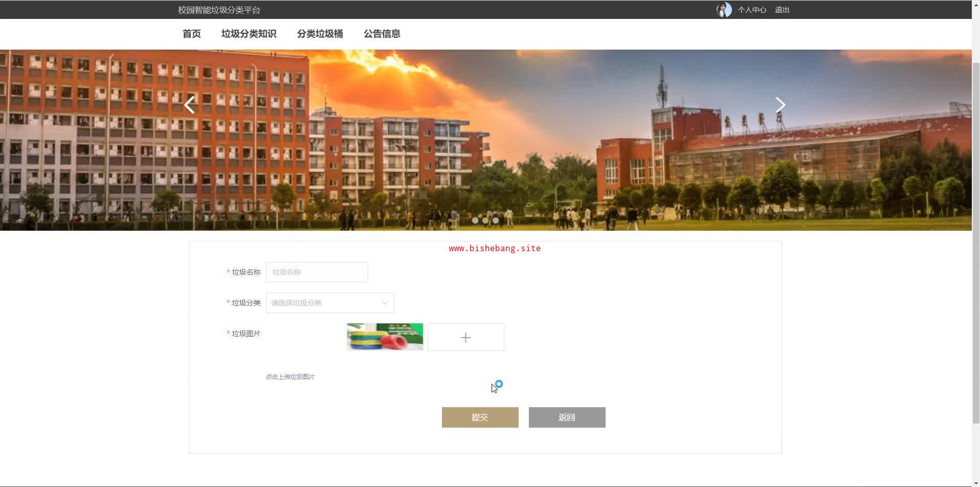Click 退出 to log out

coord(782,10)
